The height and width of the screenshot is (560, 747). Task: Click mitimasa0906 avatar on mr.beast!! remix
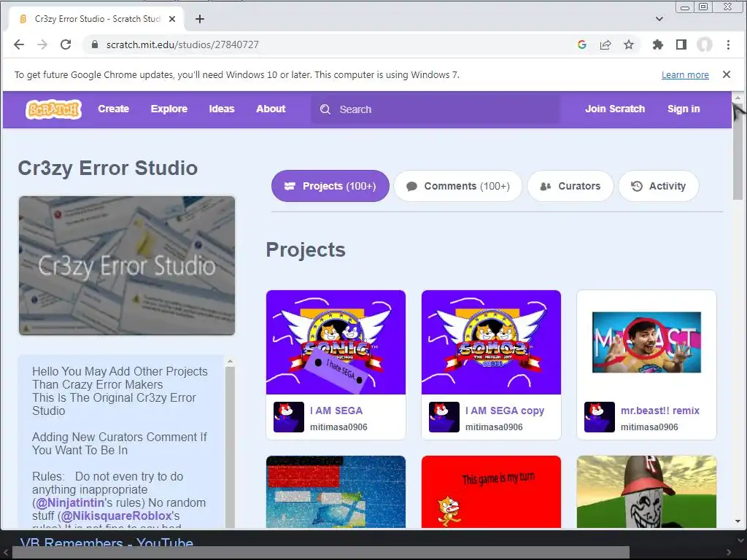[x=600, y=417]
